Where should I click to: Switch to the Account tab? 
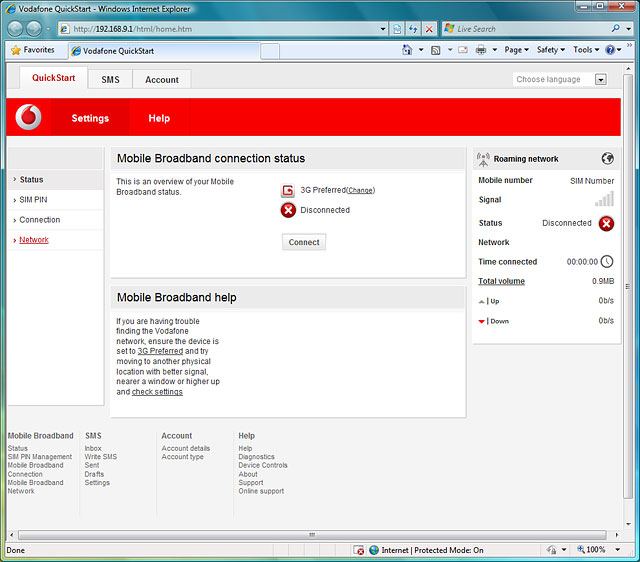(162, 79)
